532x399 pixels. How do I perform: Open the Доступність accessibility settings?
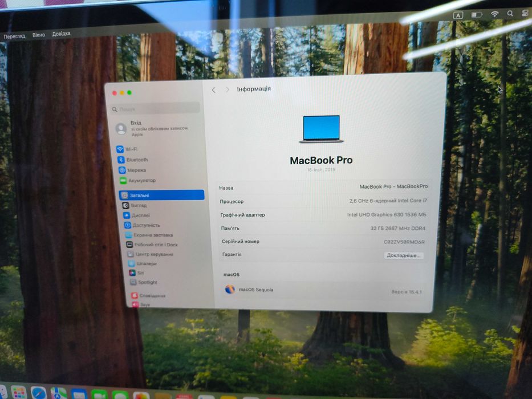(x=142, y=225)
